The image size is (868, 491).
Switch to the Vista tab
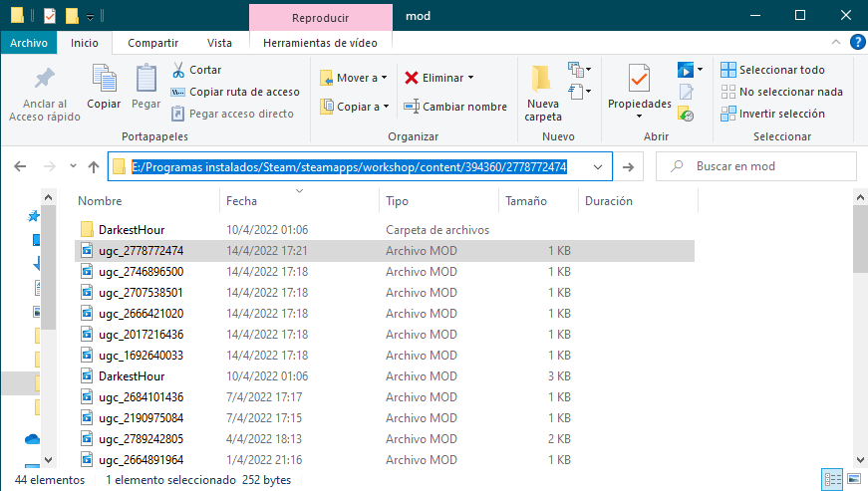(x=219, y=43)
